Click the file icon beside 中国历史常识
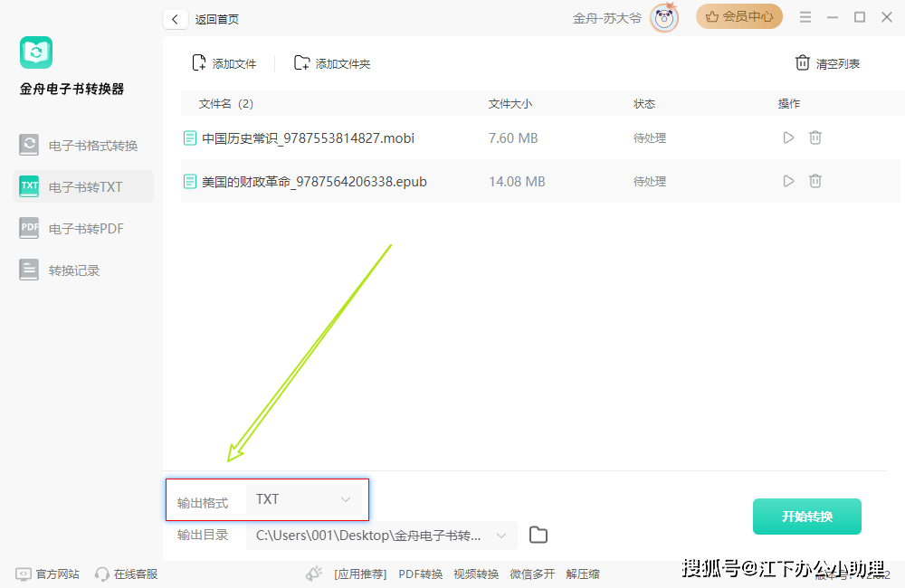Viewport: 905px width, 588px height. coord(189,138)
